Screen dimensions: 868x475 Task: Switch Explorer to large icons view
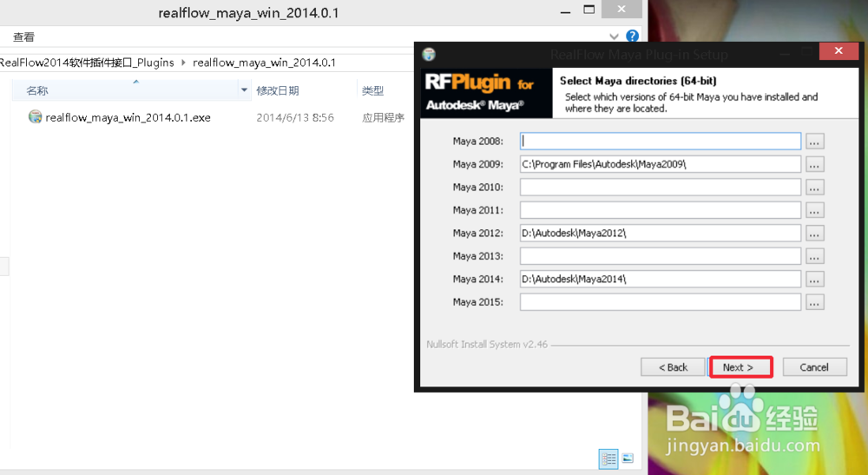(628, 459)
